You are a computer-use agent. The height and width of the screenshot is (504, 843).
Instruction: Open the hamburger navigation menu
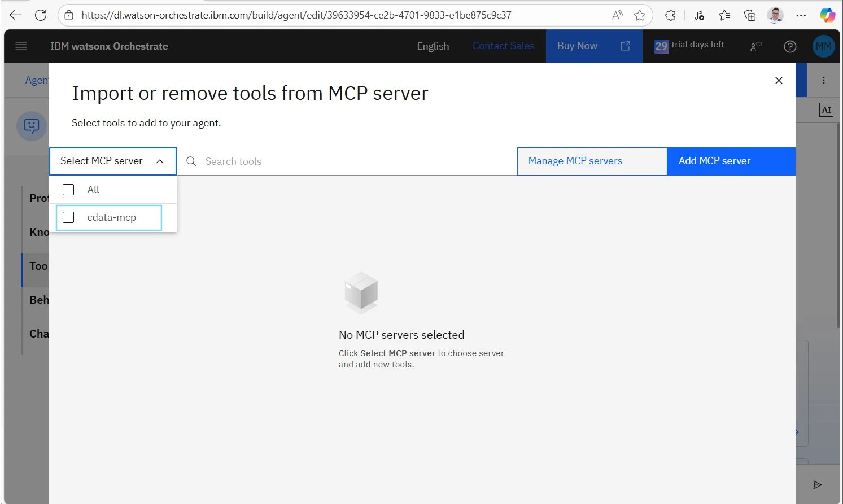tap(21, 46)
